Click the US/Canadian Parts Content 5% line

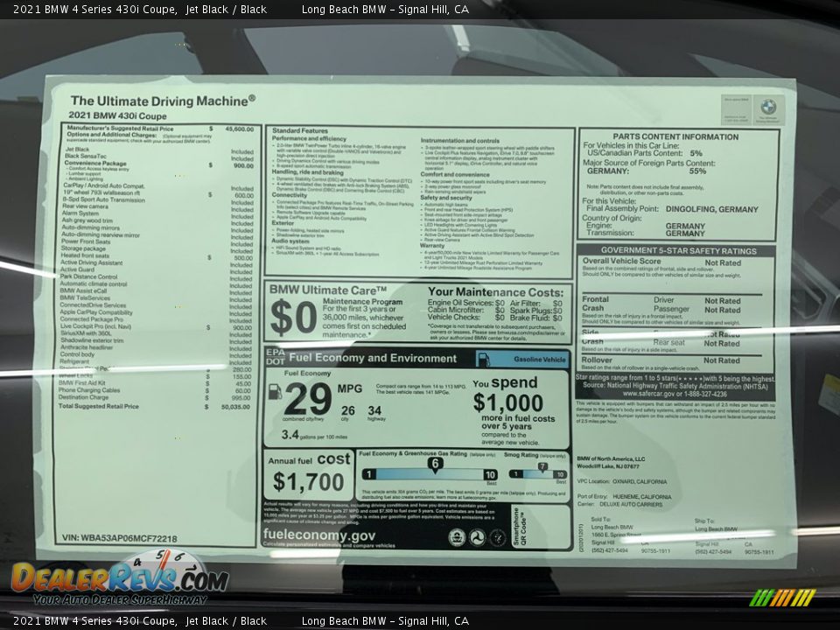(x=645, y=153)
